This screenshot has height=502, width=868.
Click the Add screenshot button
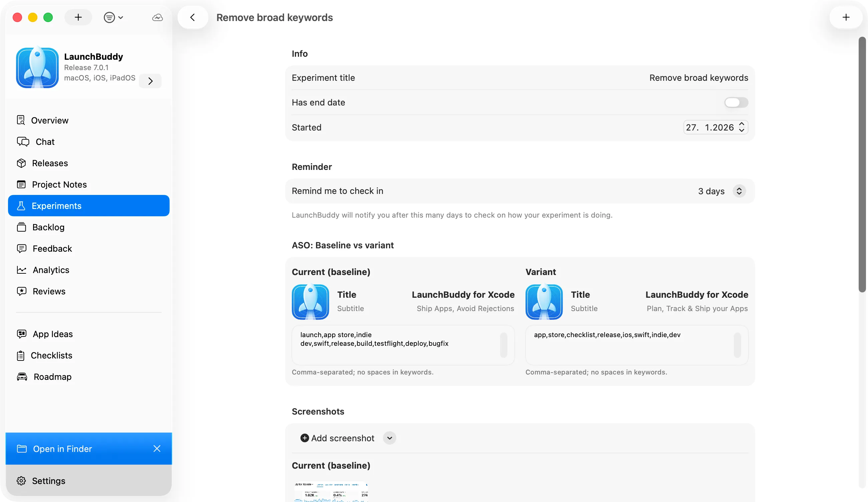[x=338, y=438]
